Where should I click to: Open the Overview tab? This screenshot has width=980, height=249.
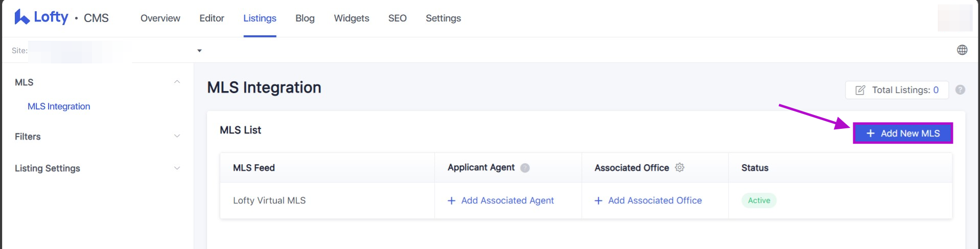160,18
